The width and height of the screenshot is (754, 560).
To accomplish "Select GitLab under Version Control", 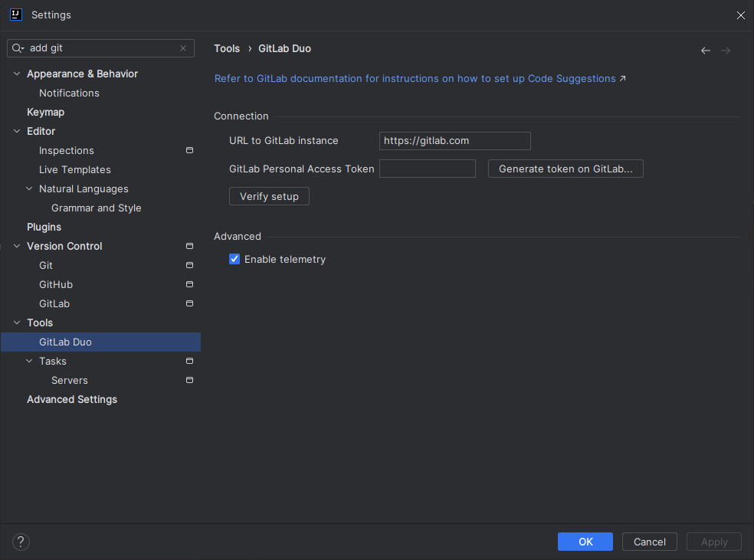I will [54, 304].
